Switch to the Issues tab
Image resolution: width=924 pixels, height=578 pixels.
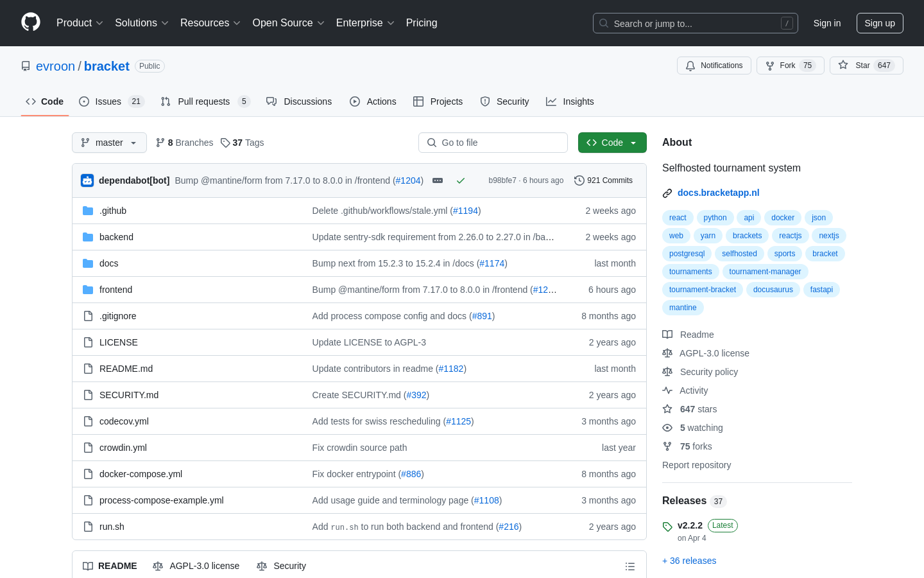[112, 101]
